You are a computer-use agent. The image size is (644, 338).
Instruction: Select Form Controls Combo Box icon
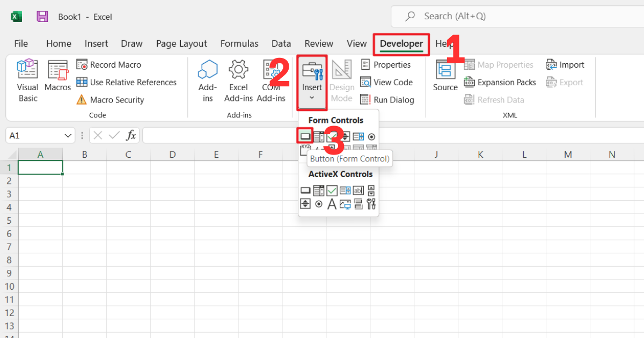pyautogui.click(x=319, y=137)
